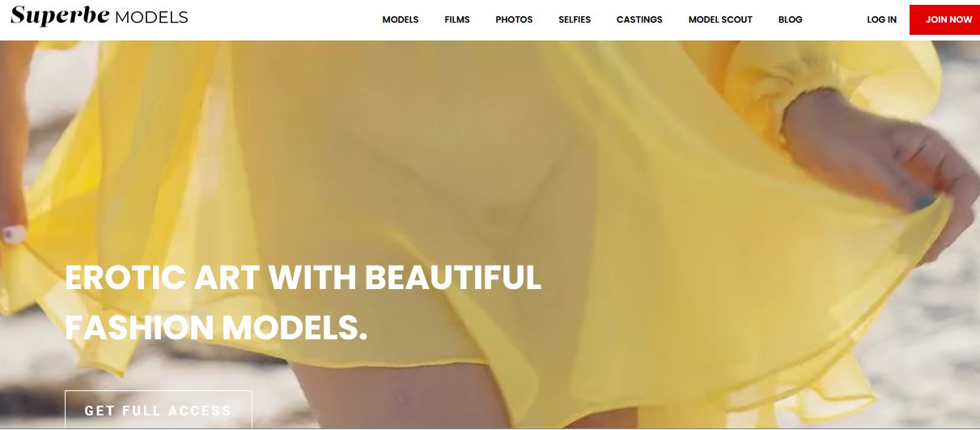The image size is (980, 430).
Task: Open the MODELS navigation item
Action: click(x=401, y=19)
